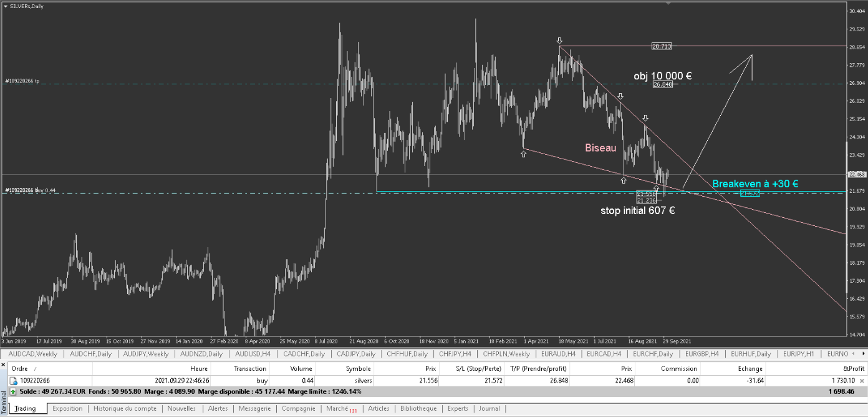Screen dimensions: 868x417
Task: Click the Volume column header
Action: 294,369
